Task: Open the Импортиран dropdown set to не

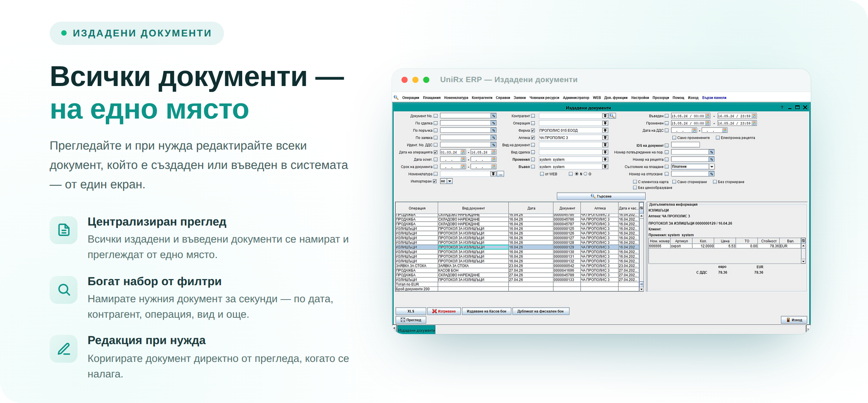Action: [x=449, y=181]
